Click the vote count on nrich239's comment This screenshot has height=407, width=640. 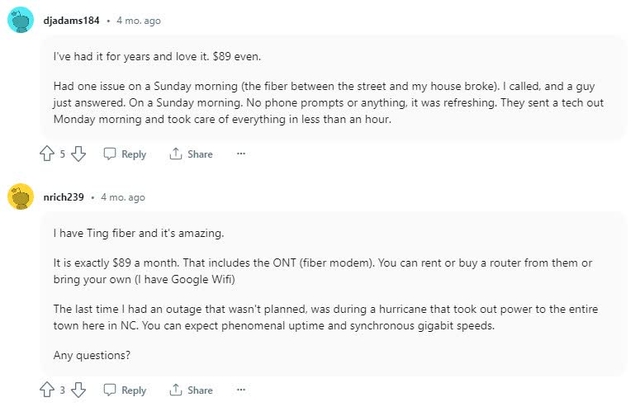[x=62, y=390]
